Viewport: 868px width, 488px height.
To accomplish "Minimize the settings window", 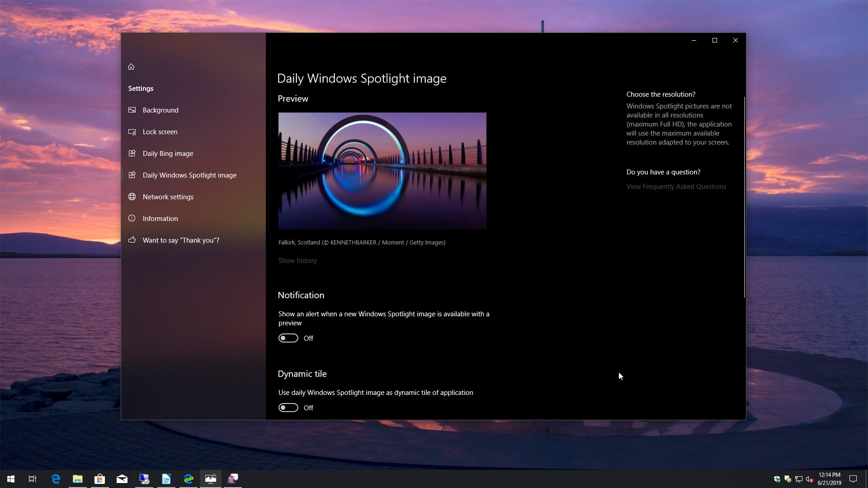I will (x=694, y=40).
